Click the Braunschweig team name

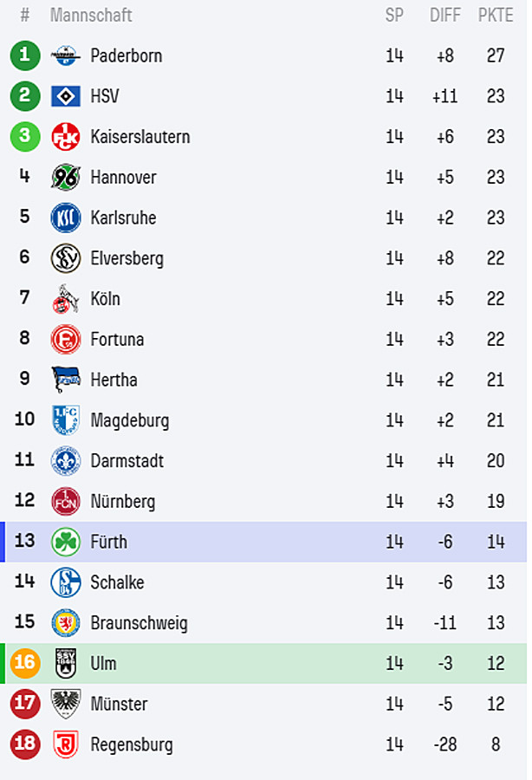[x=139, y=623]
